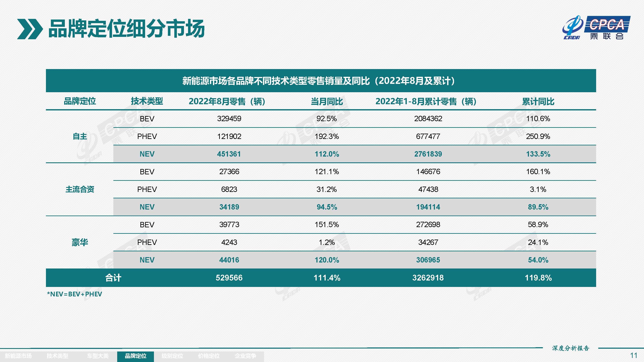Viewport: 644px width, 362px height.
Task: Click the footnote *NEV=BEV+PHEV
Action: (74, 294)
